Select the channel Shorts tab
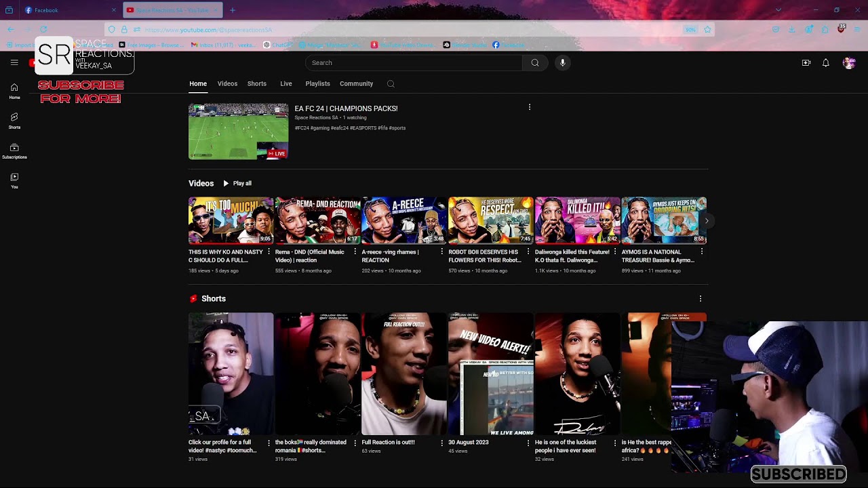Image resolution: width=868 pixels, height=488 pixels. [257, 84]
